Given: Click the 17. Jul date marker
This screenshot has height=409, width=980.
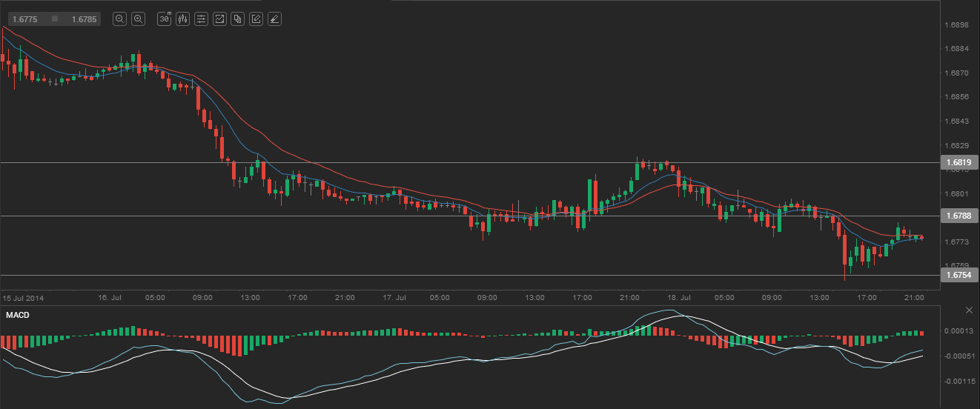Looking at the screenshot, I should tap(394, 297).
